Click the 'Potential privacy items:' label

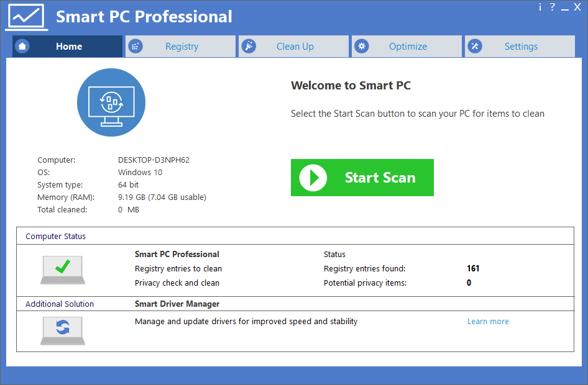coord(365,283)
